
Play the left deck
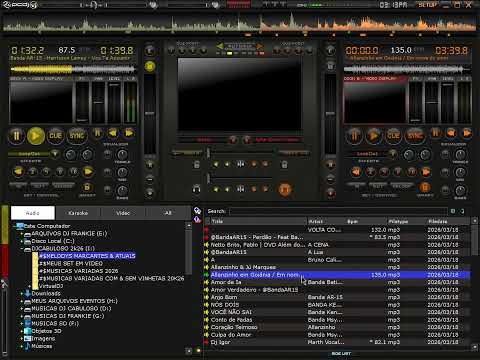(36, 136)
